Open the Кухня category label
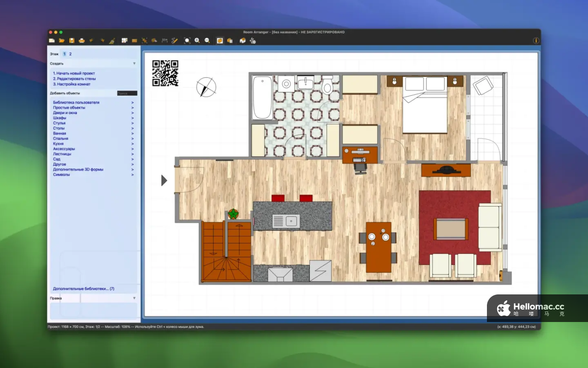588x368 pixels. pos(58,144)
